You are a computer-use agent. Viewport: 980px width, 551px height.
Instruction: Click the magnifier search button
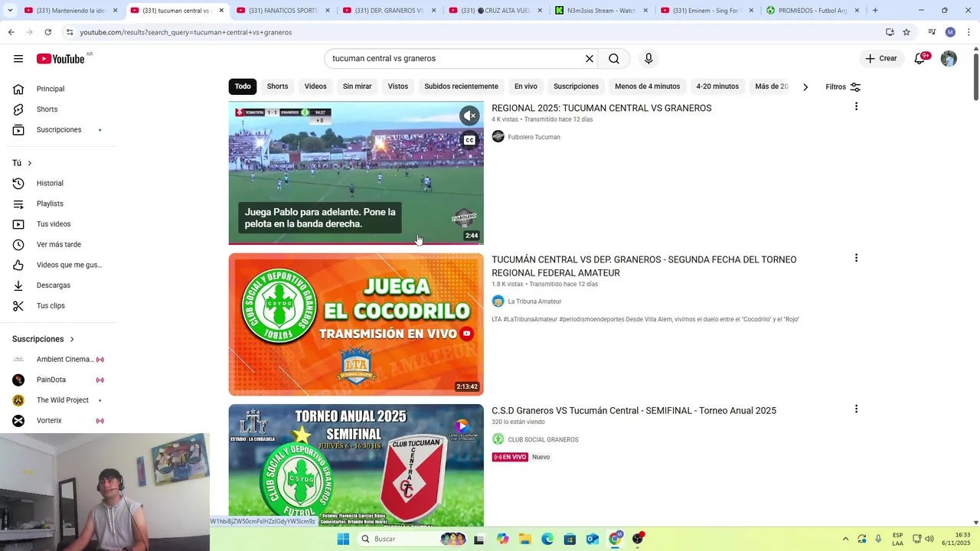coord(614,59)
